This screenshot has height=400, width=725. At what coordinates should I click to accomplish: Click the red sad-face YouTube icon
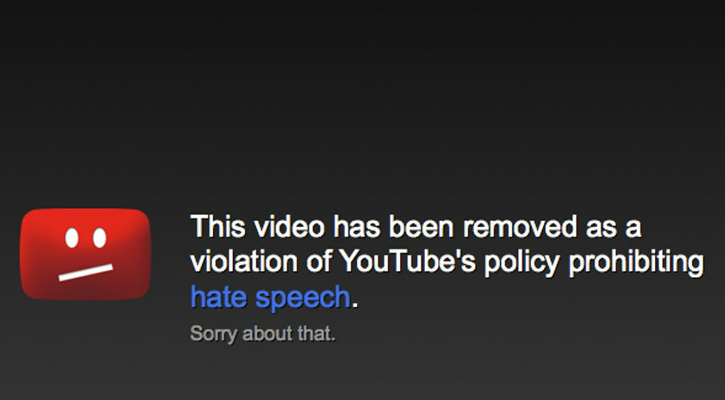(x=86, y=254)
